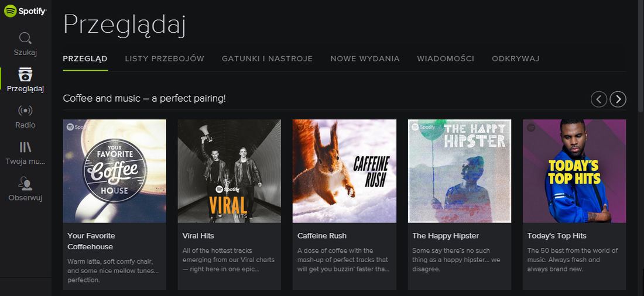Open The Happy Hipster cover art
Image resolution: width=644 pixels, height=296 pixels.
pyautogui.click(x=460, y=171)
